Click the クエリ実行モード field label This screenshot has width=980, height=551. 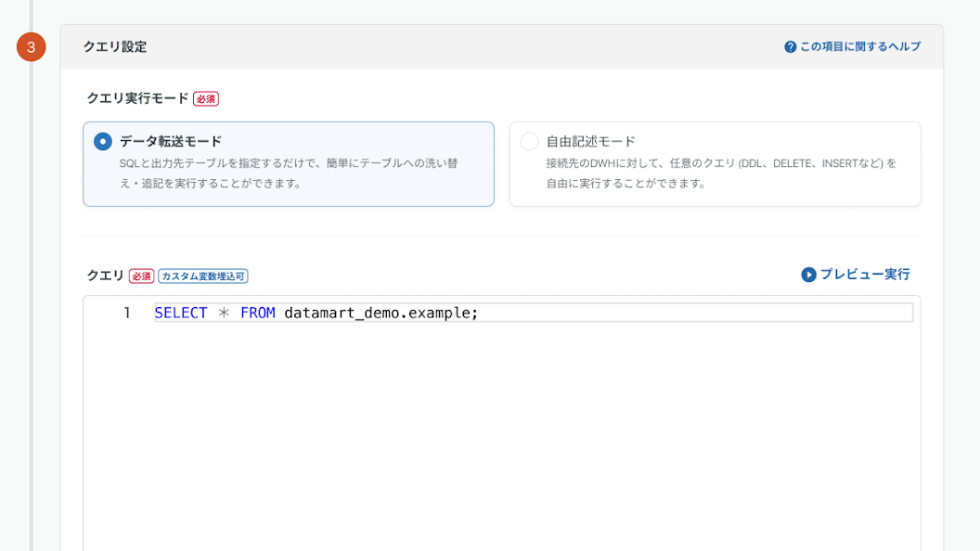pyautogui.click(x=137, y=98)
